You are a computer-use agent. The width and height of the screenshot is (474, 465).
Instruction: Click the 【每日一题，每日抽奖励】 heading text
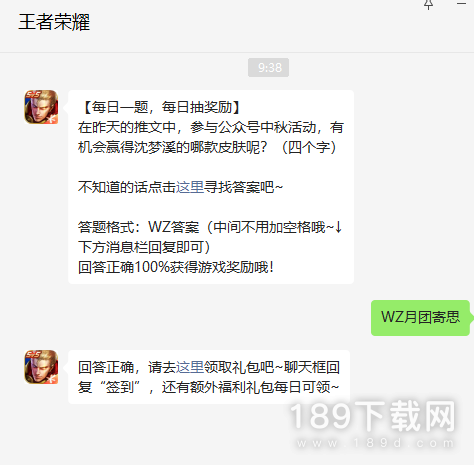point(161,107)
